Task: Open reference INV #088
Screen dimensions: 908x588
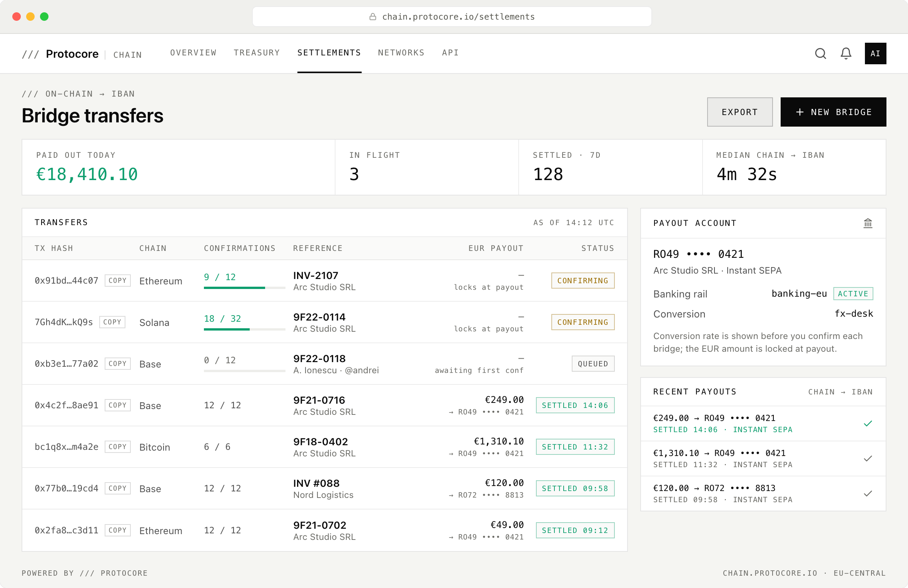Action: click(x=316, y=483)
